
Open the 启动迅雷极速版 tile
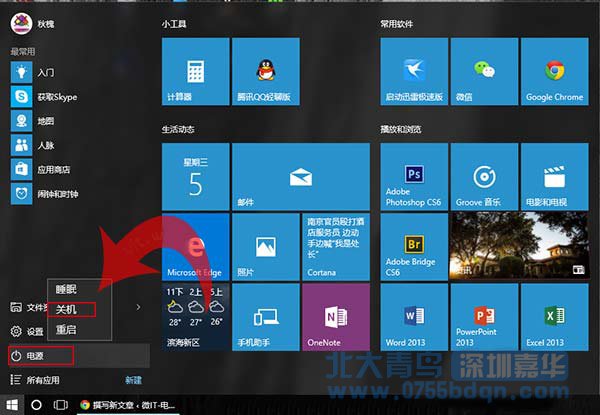coord(414,72)
